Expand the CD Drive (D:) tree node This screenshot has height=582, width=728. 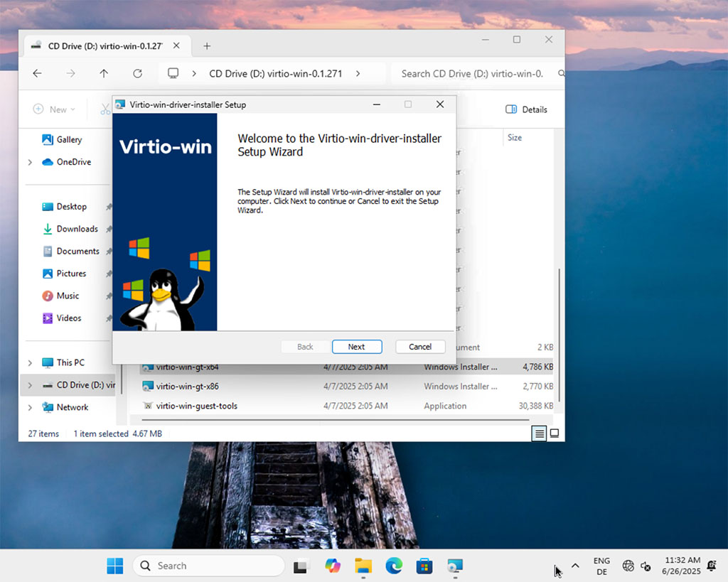[x=30, y=385]
